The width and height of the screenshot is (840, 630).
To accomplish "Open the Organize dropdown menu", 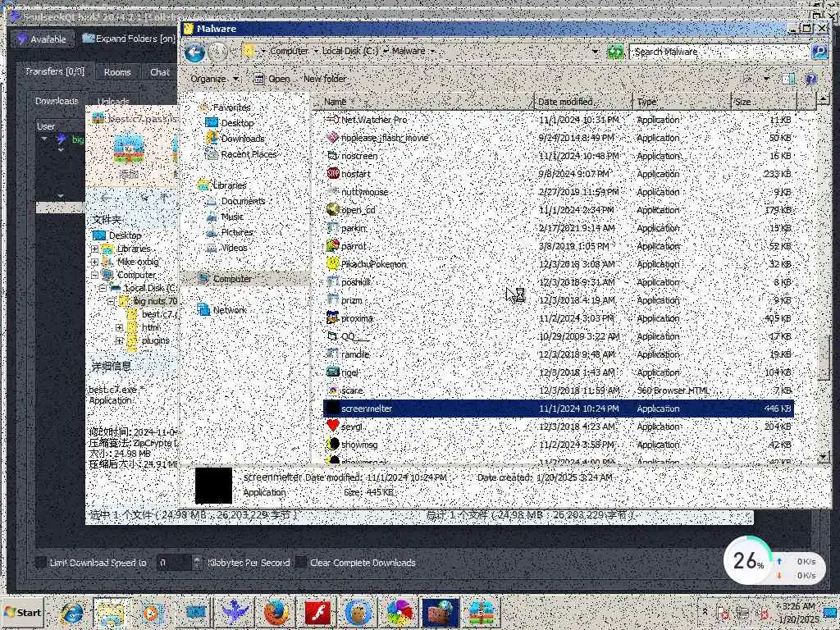I will (214, 79).
